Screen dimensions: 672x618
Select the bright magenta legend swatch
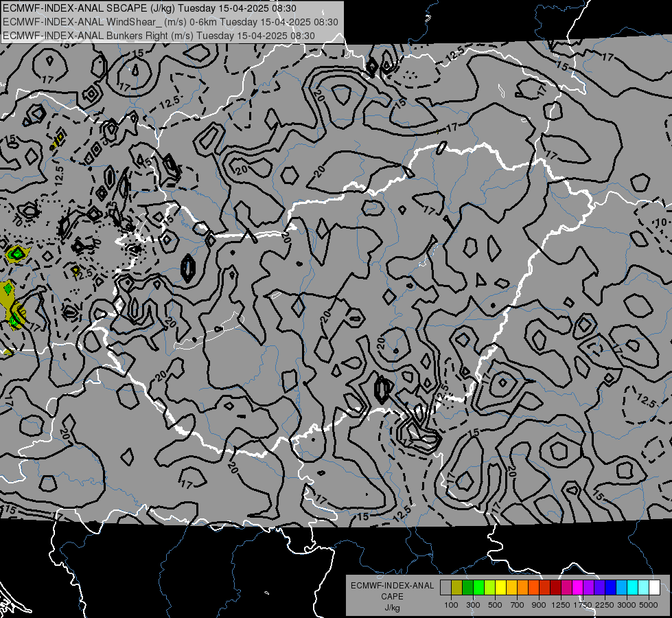click(578, 588)
